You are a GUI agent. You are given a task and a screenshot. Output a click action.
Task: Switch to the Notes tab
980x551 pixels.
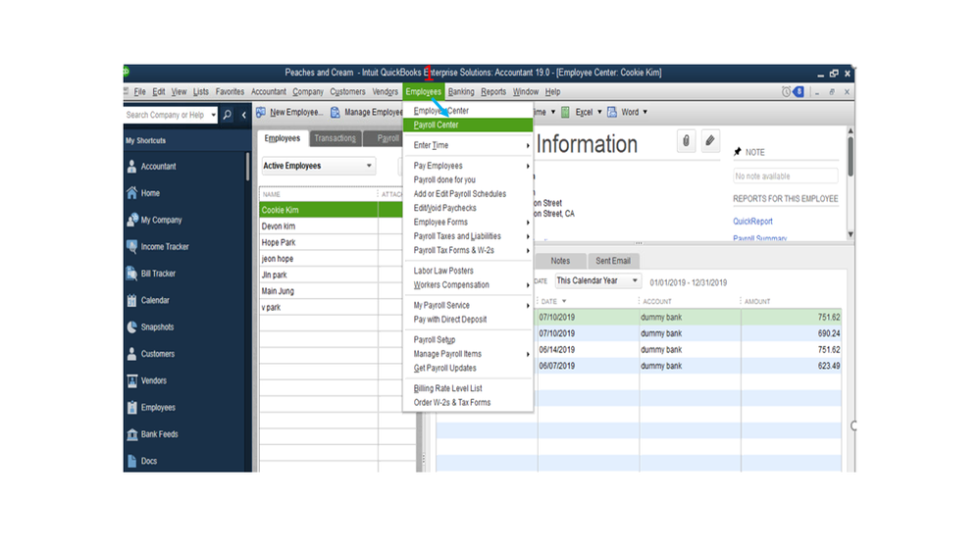pos(560,261)
